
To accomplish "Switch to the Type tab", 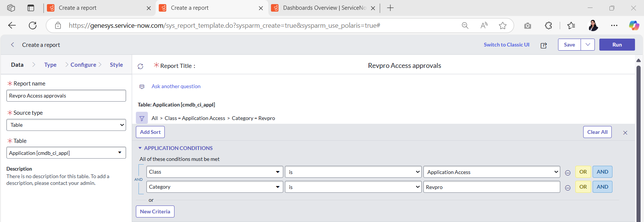I will [x=50, y=64].
